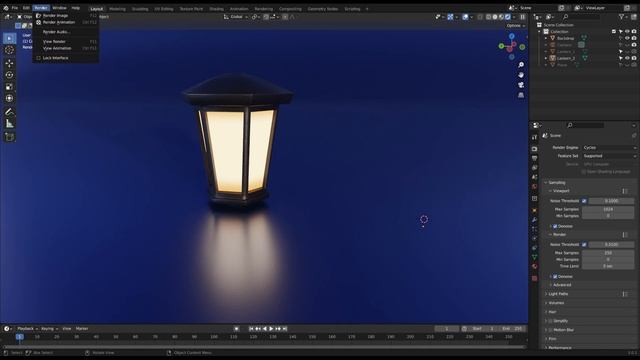Expand the Light Paths panel
Screen dimensions: 640x360
click(x=558, y=294)
